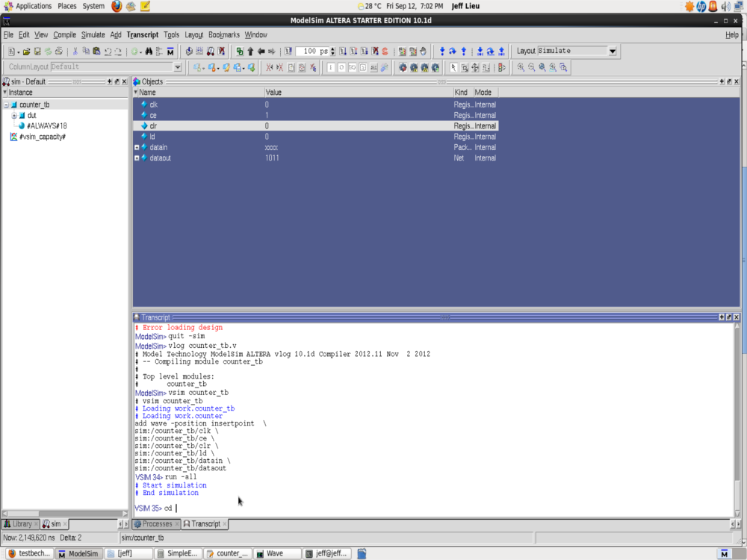
Task: Click the back left arrow icon
Action: click(261, 52)
